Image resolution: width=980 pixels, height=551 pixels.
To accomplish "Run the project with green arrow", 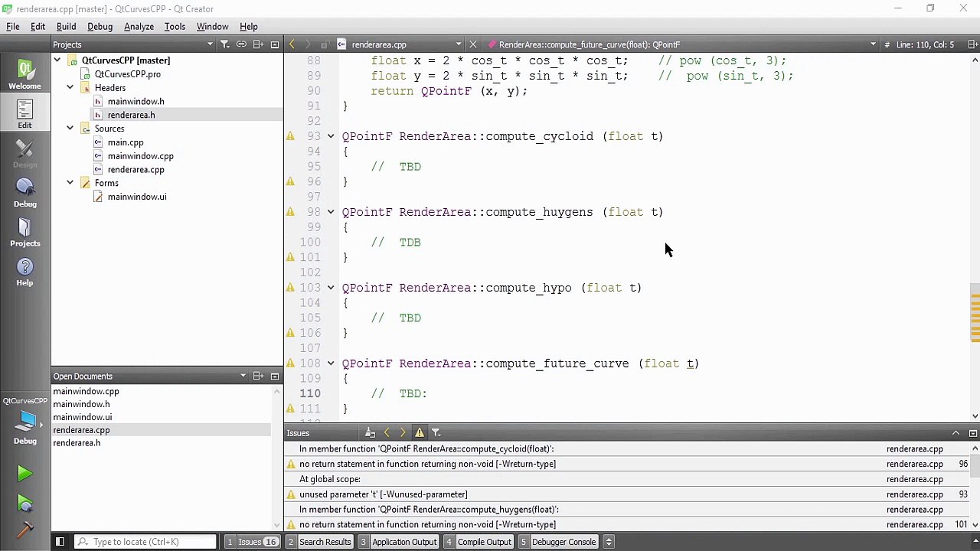I will [x=24, y=474].
